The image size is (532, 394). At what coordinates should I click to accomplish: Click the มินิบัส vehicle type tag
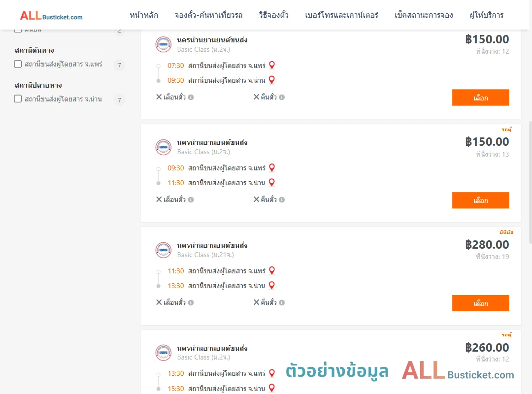point(506,232)
